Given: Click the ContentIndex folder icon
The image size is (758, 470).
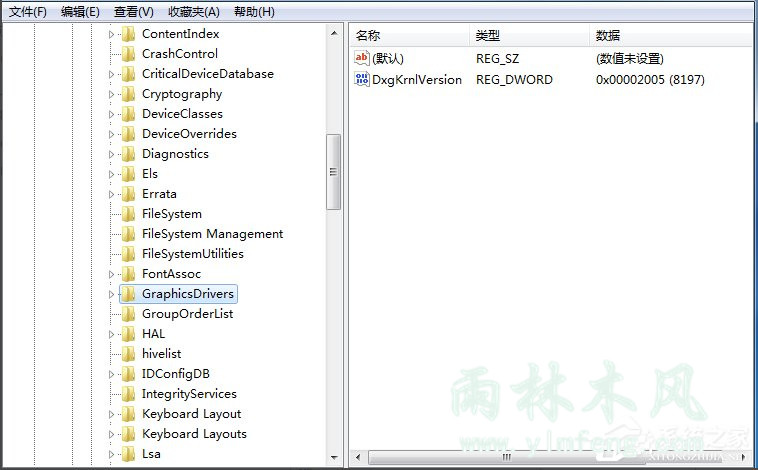Looking at the screenshot, I should pyautogui.click(x=128, y=34).
